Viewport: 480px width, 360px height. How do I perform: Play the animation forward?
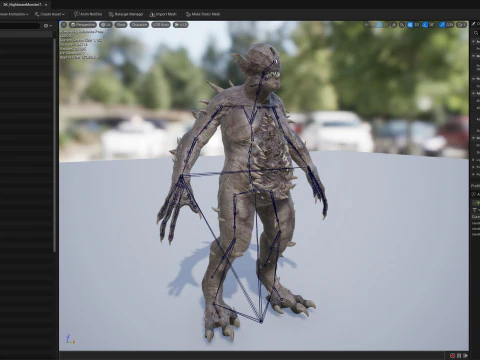click(465, 356)
